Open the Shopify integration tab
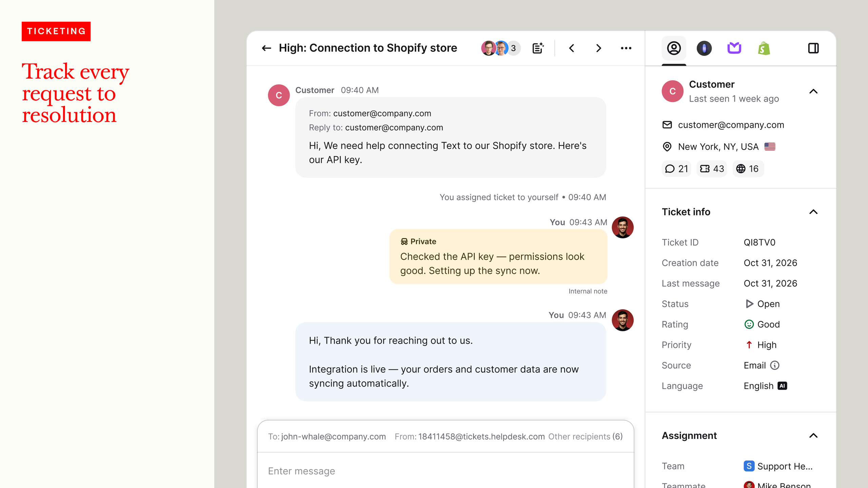 point(764,48)
